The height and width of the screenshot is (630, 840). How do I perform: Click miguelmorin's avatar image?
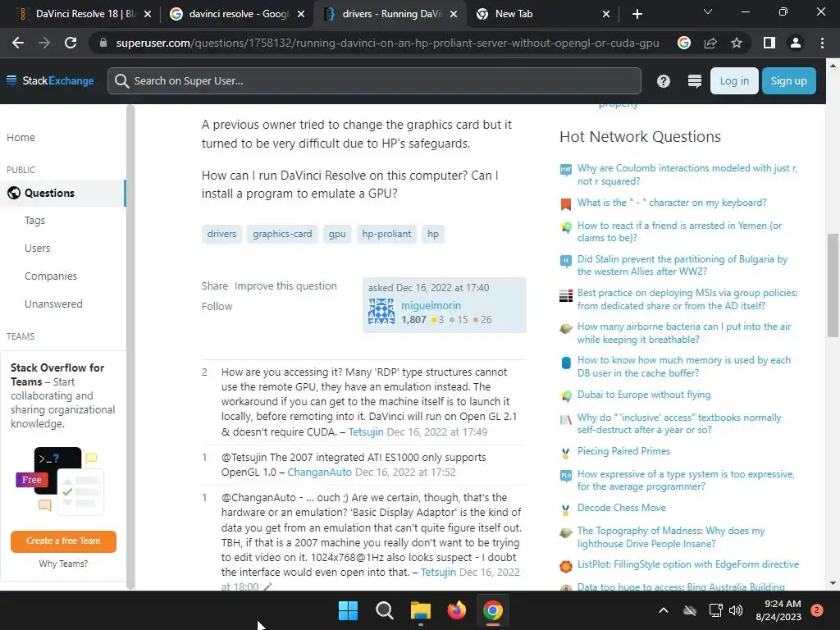click(x=381, y=311)
